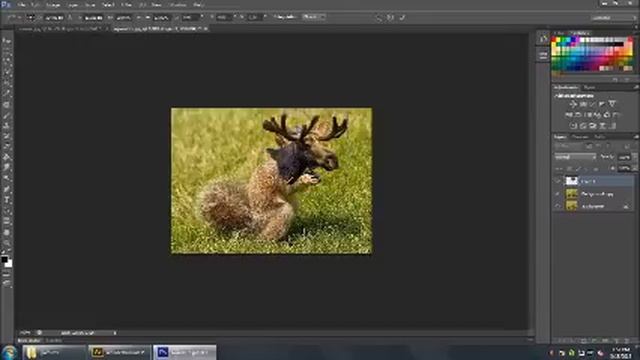Image resolution: width=640 pixels, height=360 pixels.
Task: Open the layer blend mode dropdown
Action: [x=575, y=157]
